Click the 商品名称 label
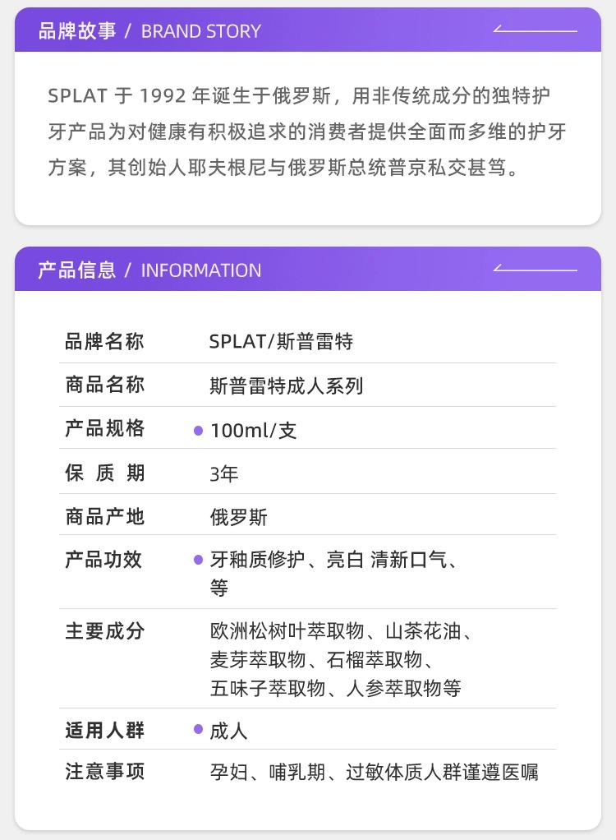Image resolution: width=616 pixels, height=840 pixels. (x=104, y=385)
